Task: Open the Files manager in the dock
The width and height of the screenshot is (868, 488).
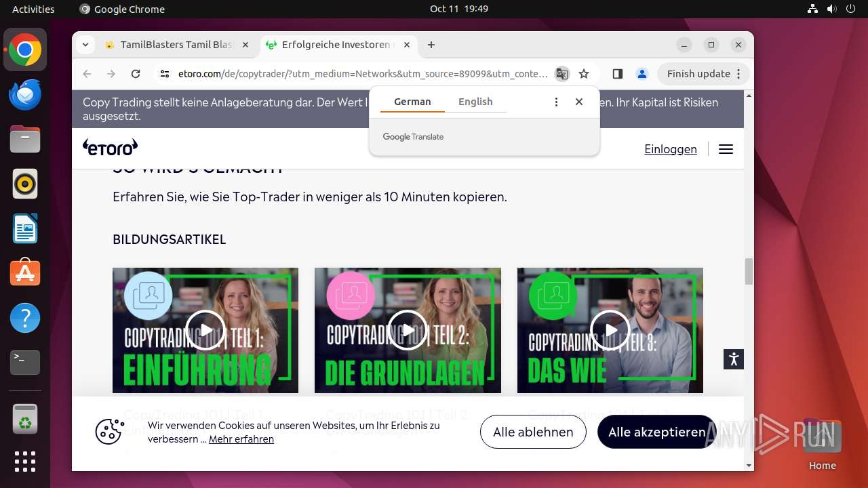Action: (x=25, y=139)
